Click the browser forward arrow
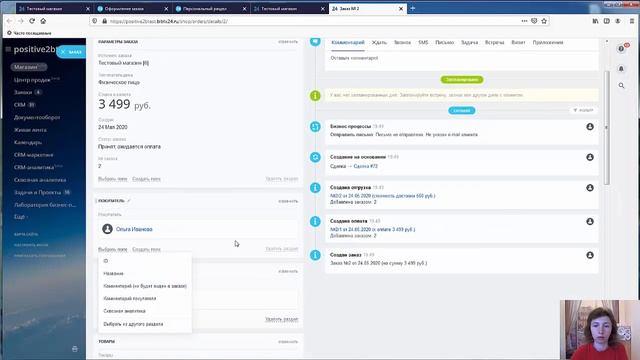Viewport: 640px width, 360px height. pyautogui.click(x=20, y=21)
